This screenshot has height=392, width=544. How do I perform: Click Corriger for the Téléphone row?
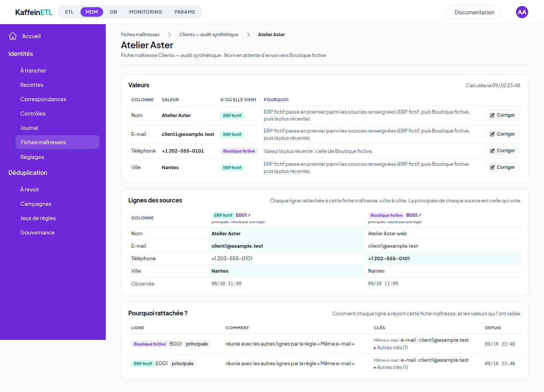[x=502, y=151]
